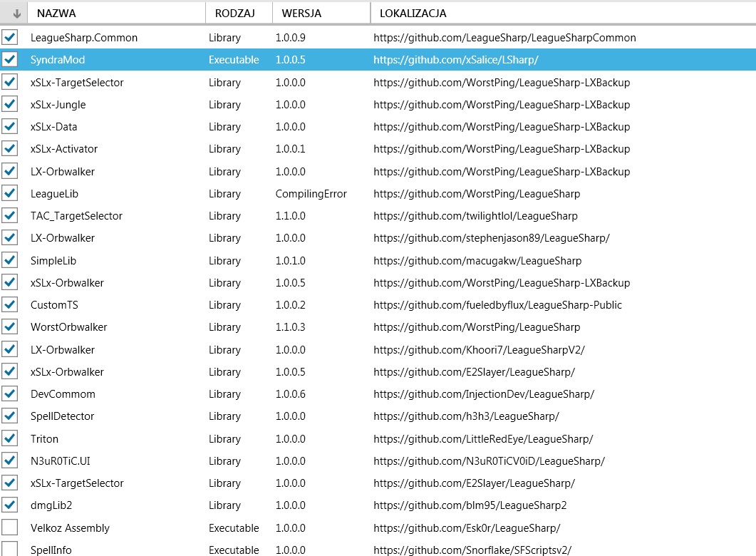Uncheck the DevCommom checkbox

(10, 394)
